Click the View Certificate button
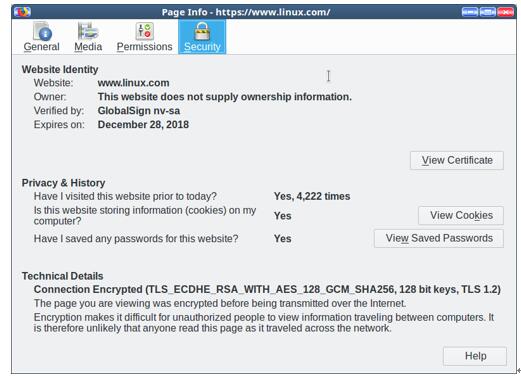This screenshot has width=521, height=378. coord(457,160)
